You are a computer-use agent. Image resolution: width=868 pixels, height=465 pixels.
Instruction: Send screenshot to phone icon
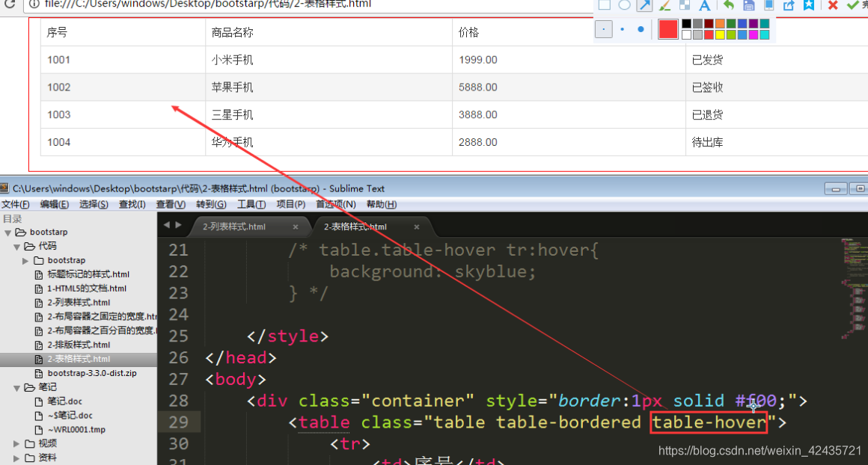tap(768, 5)
